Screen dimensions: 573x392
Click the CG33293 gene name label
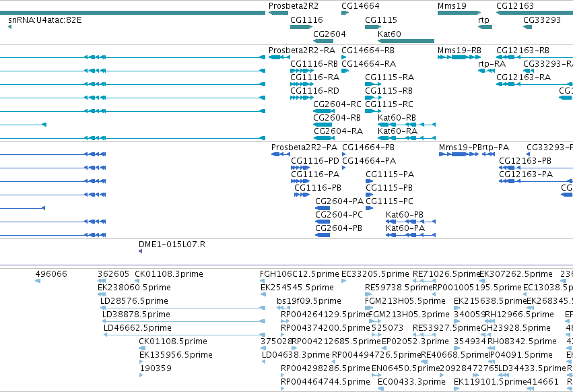coord(542,20)
